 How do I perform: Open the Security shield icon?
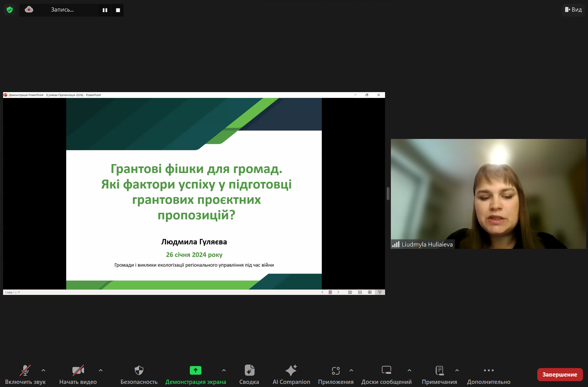(x=139, y=371)
